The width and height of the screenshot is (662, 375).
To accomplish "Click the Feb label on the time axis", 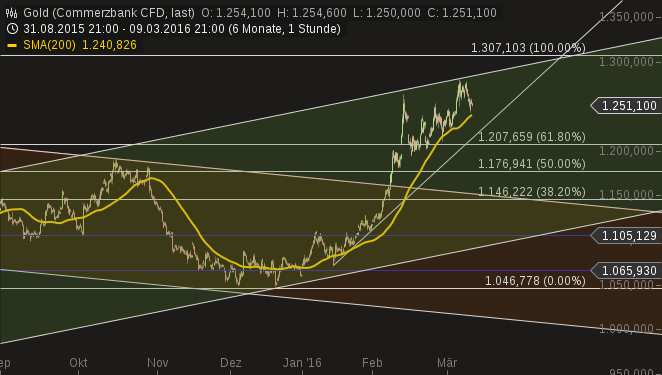I will click(x=372, y=363).
